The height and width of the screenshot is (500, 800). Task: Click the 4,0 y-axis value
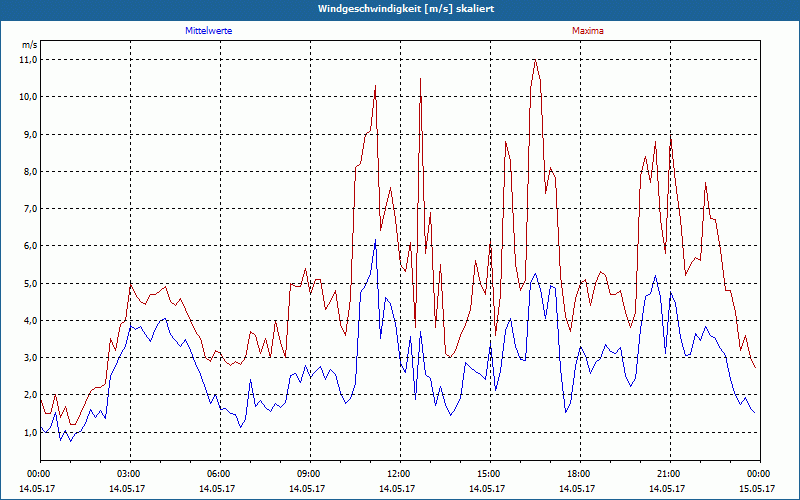click(31, 320)
